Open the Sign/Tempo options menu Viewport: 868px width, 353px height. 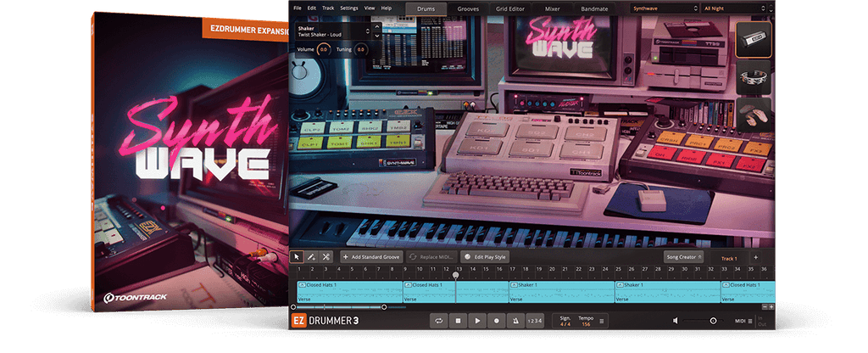(602, 320)
